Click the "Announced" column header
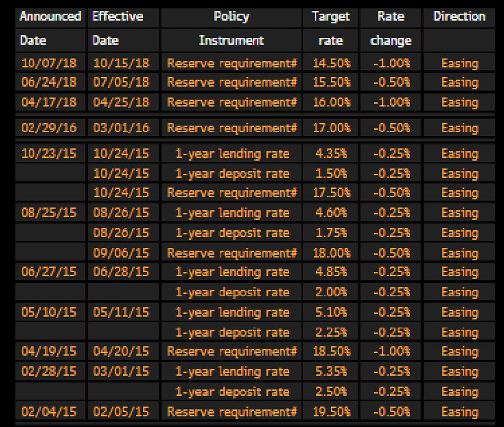Image resolution: width=504 pixels, height=427 pixels. (x=51, y=16)
